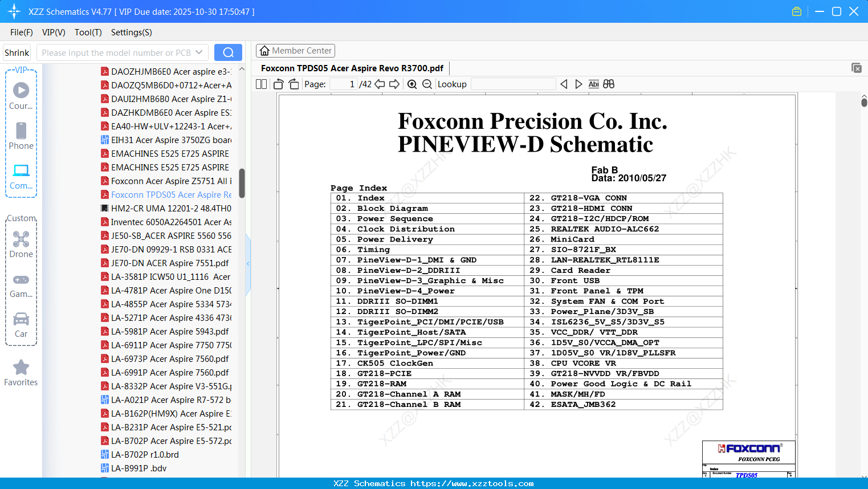Image resolution: width=868 pixels, height=489 pixels.
Task: Select highlighted Foxconn TPDS05 Acer Aspire file
Action: pyautogui.click(x=166, y=195)
